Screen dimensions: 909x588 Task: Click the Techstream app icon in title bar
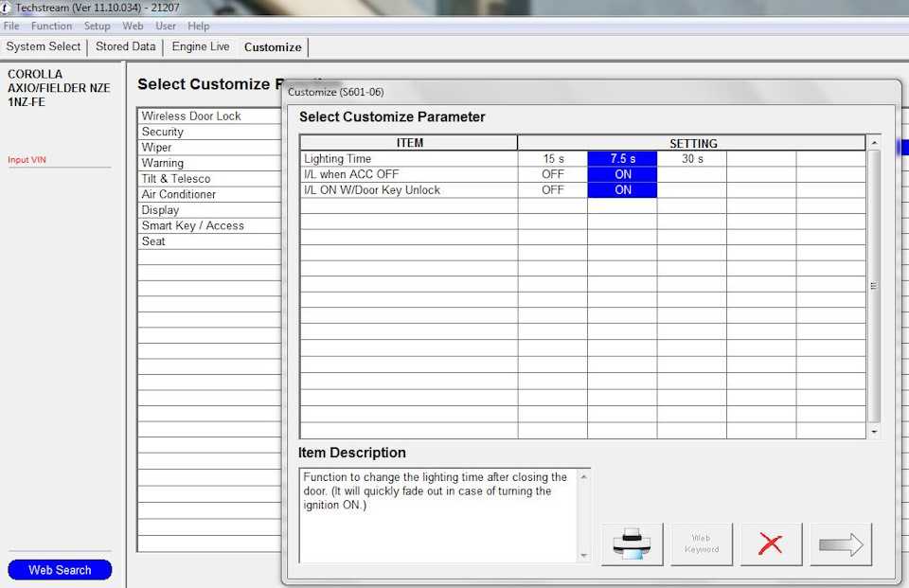pyautogui.click(x=5, y=8)
